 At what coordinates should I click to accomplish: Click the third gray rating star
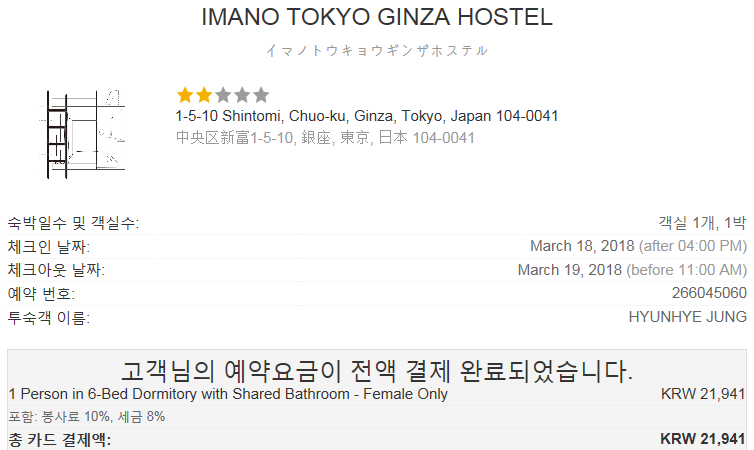point(223,95)
